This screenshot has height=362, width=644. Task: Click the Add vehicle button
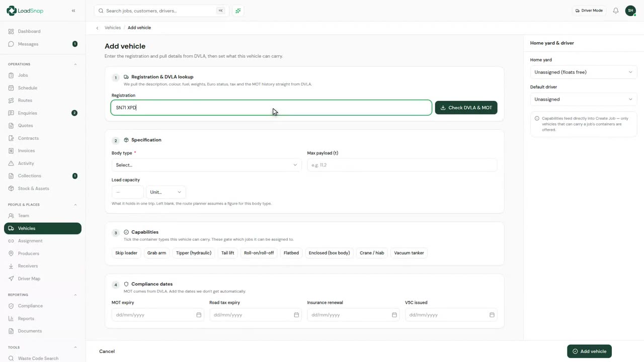point(589,351)
